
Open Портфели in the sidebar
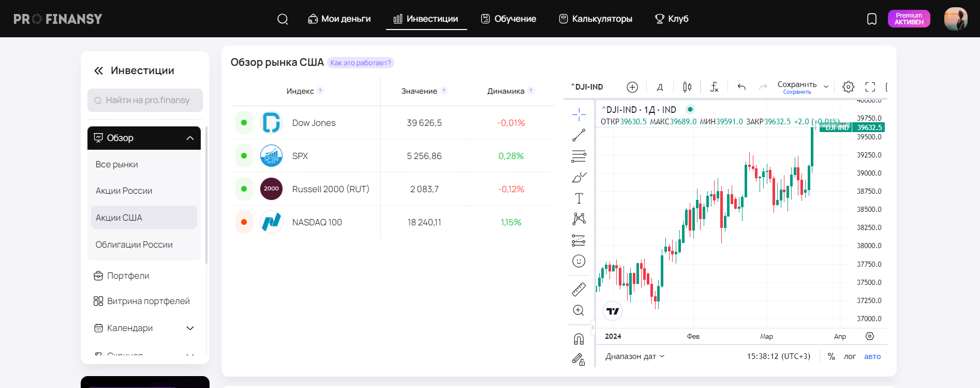tap(121, 276)
